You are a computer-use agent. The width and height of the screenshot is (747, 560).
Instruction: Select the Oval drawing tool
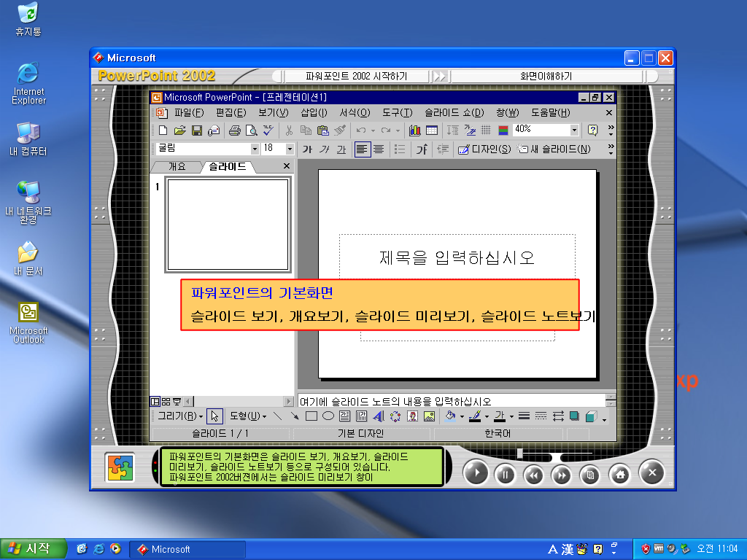pyautogui.click(x=328, y=416)
